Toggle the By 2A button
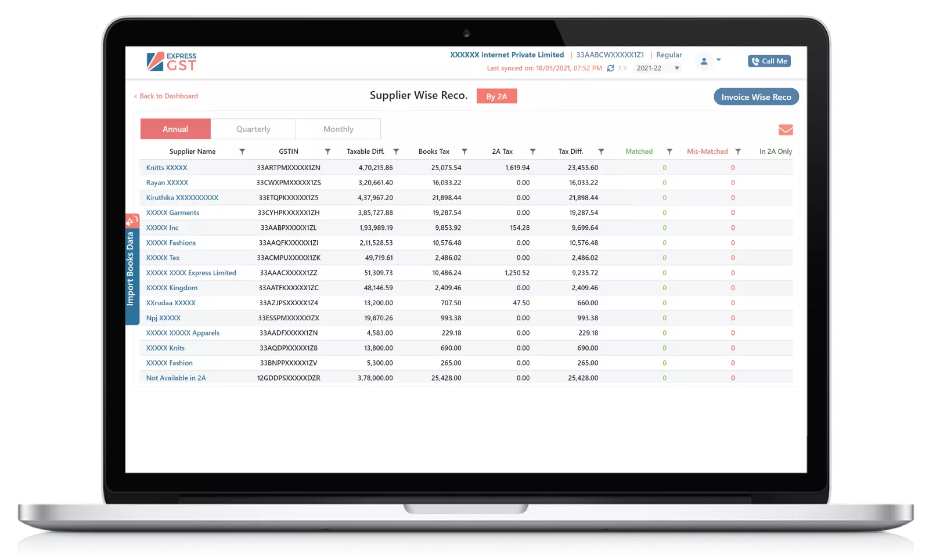This screenshot has height=560, width=929. pos(496,96)
